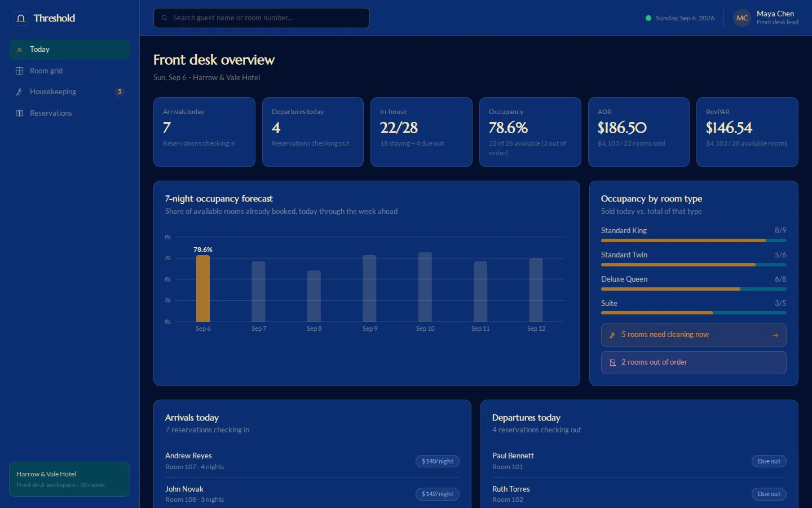Click the out of order icon
This screenshot has height=508, width=812.
(x=612, y=363)
